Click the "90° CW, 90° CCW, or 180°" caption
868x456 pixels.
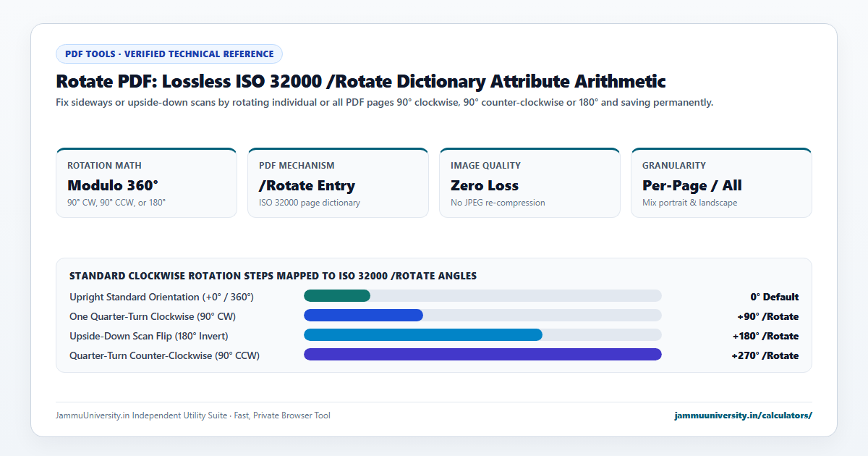(116, 203)
